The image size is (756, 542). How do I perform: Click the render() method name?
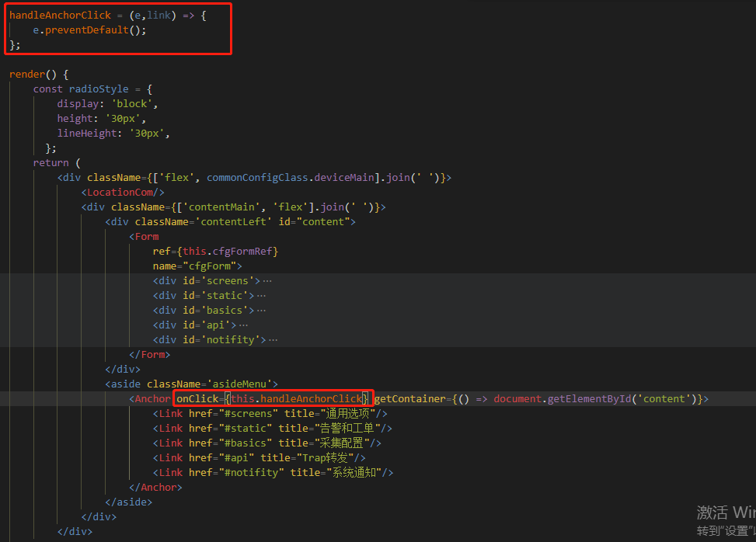pos(27,75)
